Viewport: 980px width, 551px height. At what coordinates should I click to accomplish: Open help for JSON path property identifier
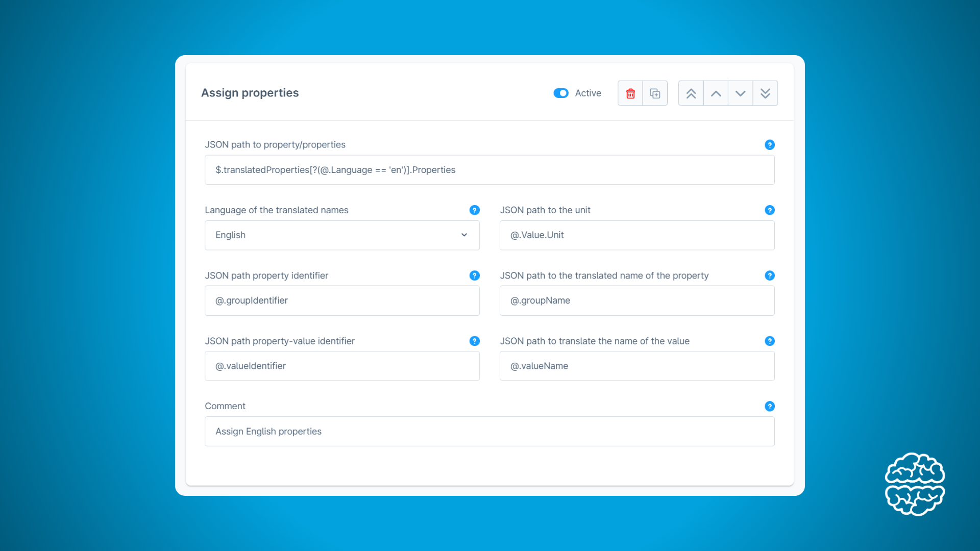(475, 275)
